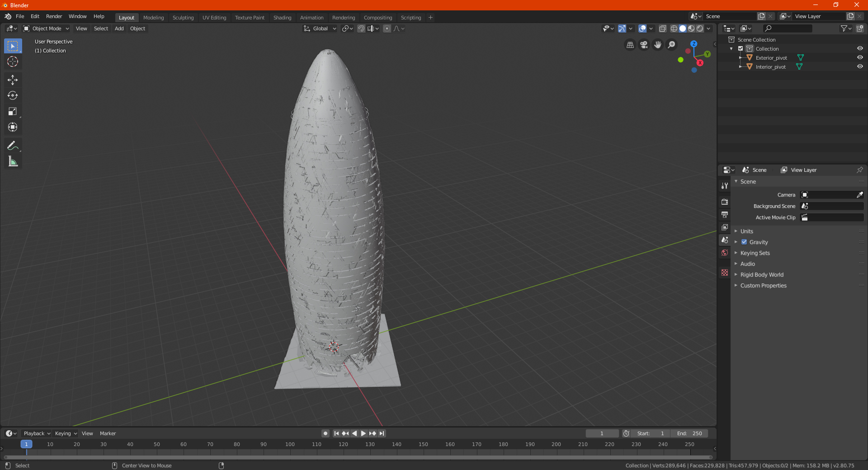Expand the Custom Properties panel
The width and height of the screenshot is (868, 470).
(763, 285)
